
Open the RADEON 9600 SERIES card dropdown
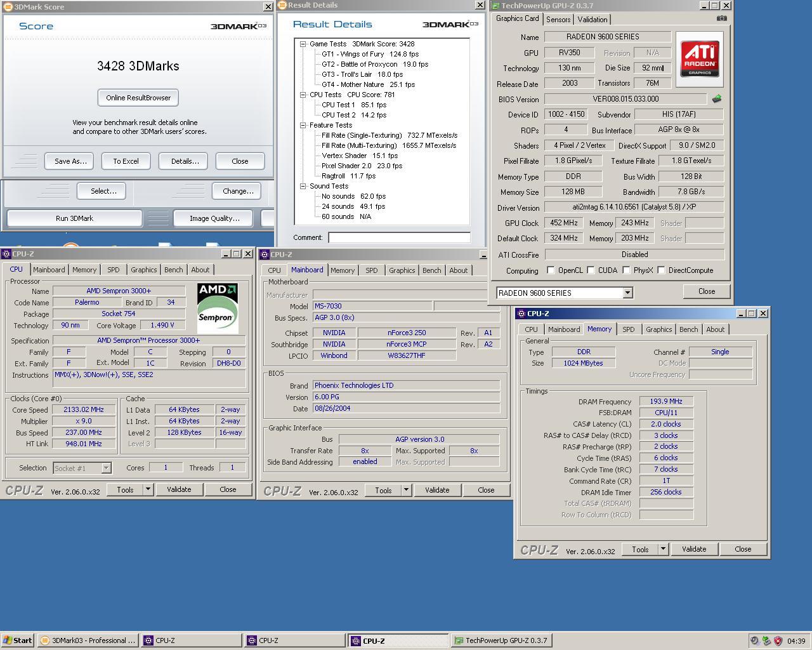point(627,293)
